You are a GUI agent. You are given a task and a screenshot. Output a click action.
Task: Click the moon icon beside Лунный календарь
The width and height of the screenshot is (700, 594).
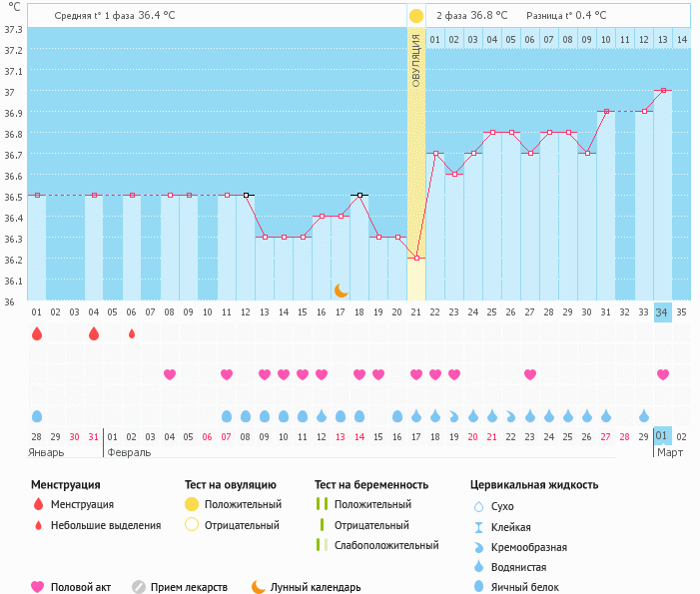[x=259, y=587]
